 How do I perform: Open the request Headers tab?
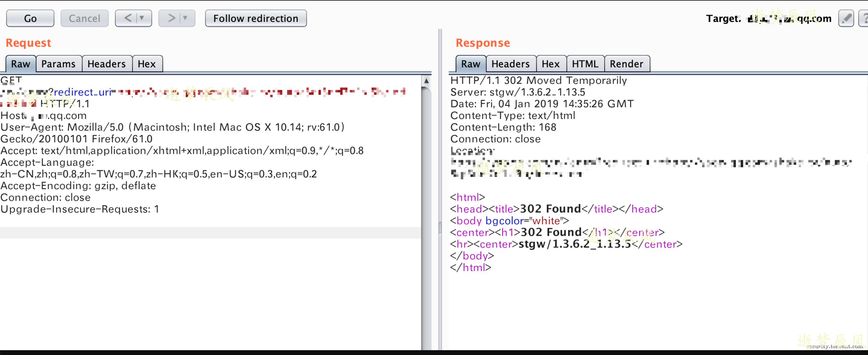click(106, 64)
